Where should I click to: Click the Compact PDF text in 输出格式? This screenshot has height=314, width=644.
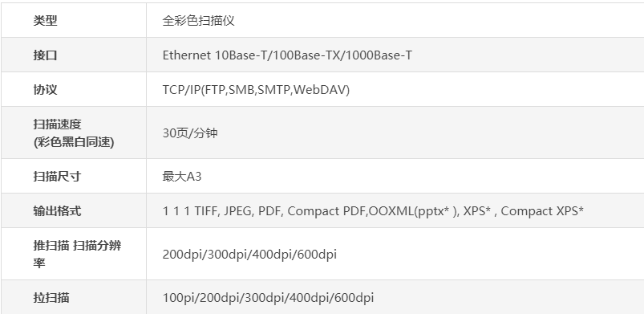pos(326,211)
